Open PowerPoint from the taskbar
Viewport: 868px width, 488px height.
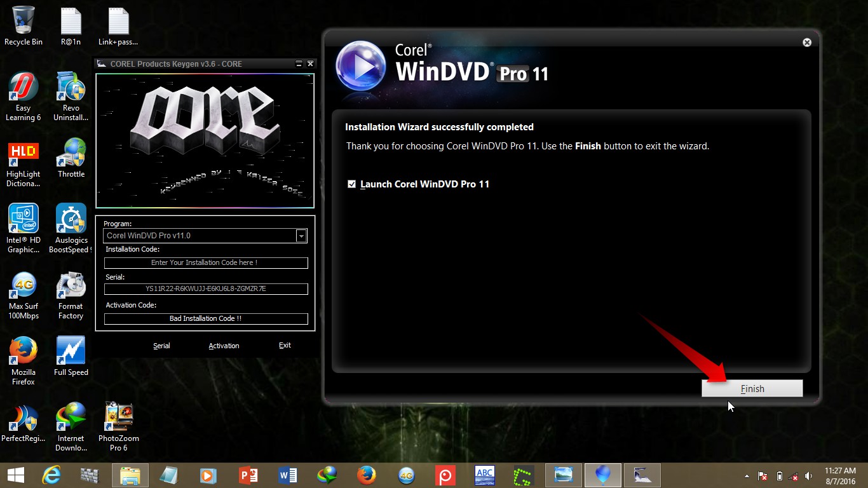248,475
